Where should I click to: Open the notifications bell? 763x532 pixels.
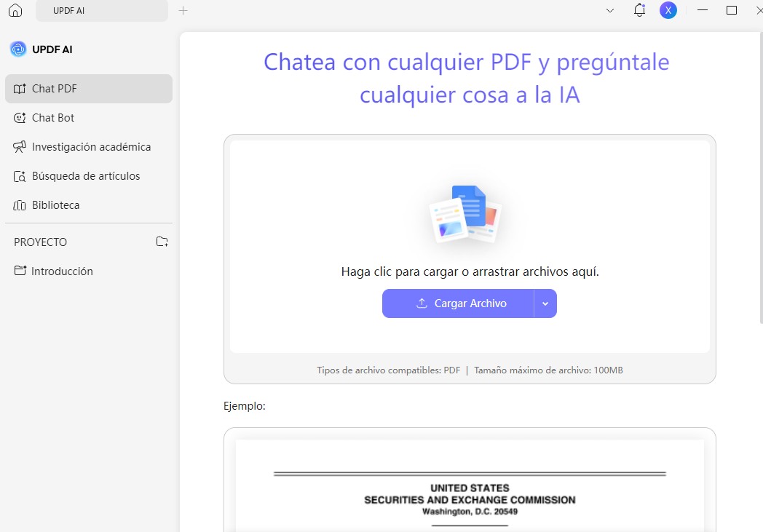639,10
